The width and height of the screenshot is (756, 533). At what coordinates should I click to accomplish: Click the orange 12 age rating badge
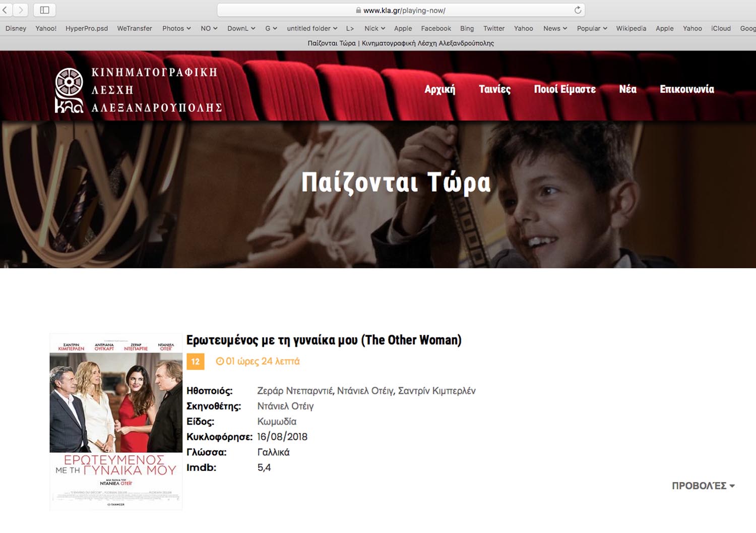[x=196, y=362]
